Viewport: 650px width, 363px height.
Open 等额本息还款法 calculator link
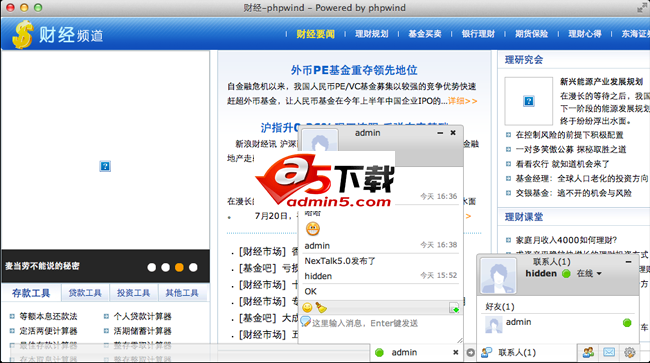49,316
